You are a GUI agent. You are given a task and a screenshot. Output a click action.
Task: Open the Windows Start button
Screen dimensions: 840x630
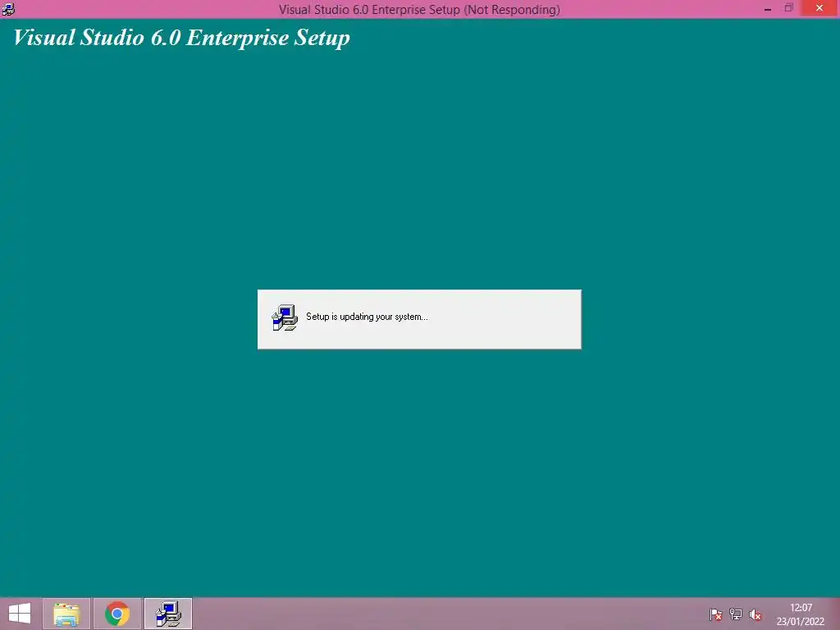pos(20,614)
